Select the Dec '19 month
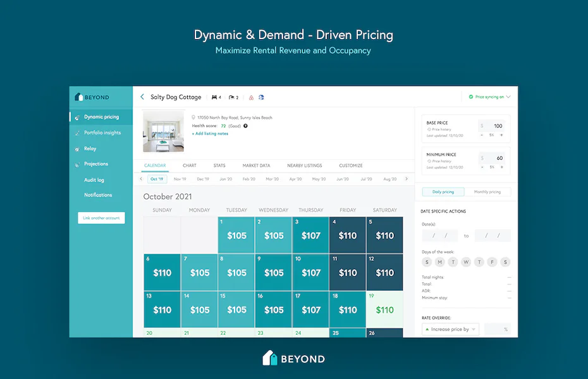 [x=203, y=179]
